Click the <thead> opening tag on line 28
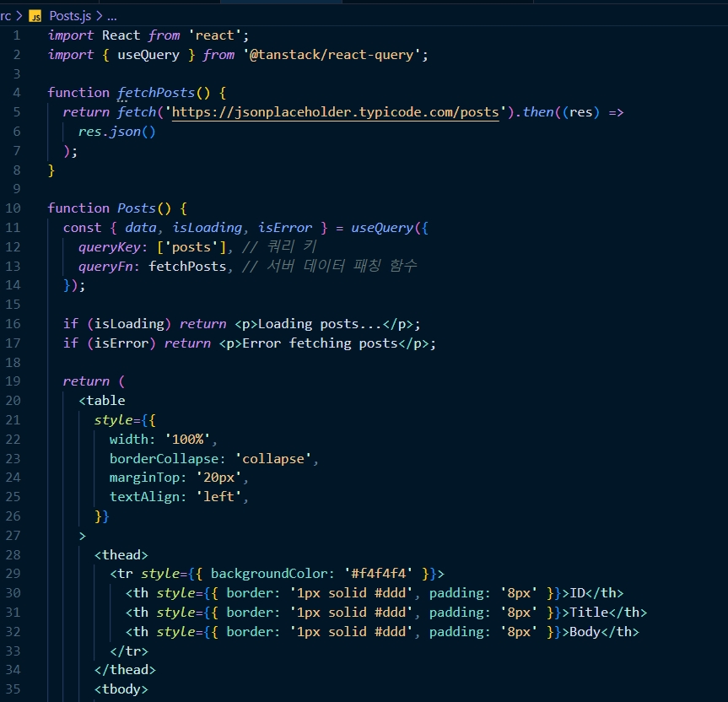Screen dimensions: 728x702 121,555
